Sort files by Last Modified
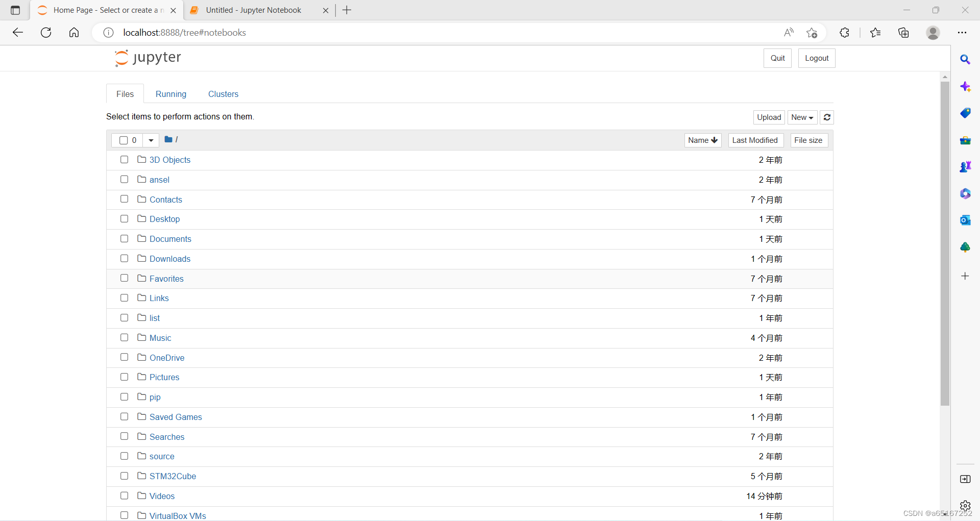The image size is (980, 521). point(755,140)
